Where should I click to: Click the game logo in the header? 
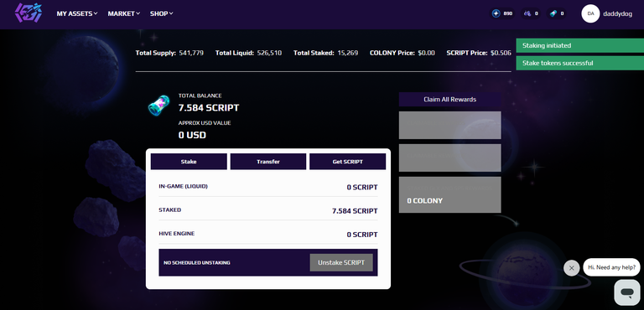[x=29, y=13]
